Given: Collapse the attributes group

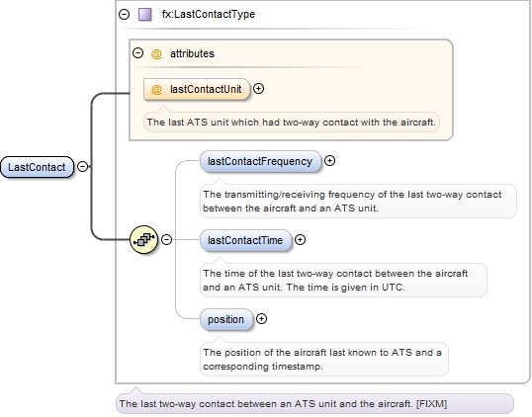Looking at the screenshot, I should click(137, 53).
